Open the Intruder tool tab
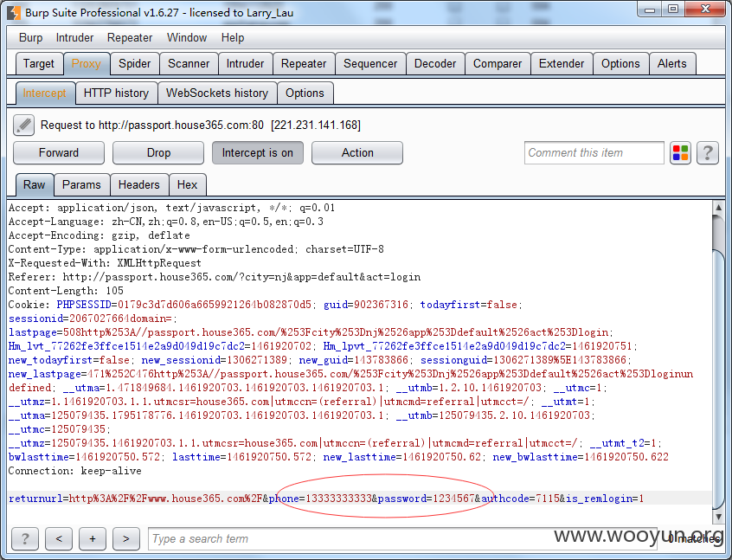The width and height of the screenshot is (732, 560). pyautogui.click(x=245, y=63)
